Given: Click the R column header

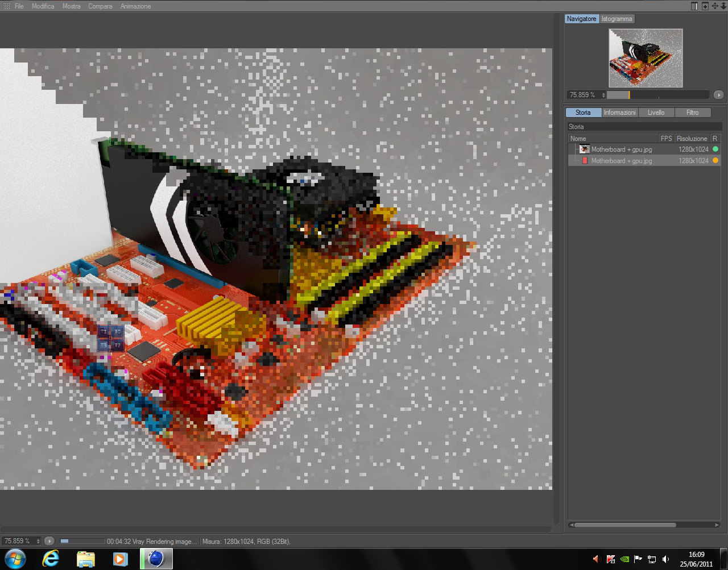Looking at the screenshot, I should click(715, 139).
